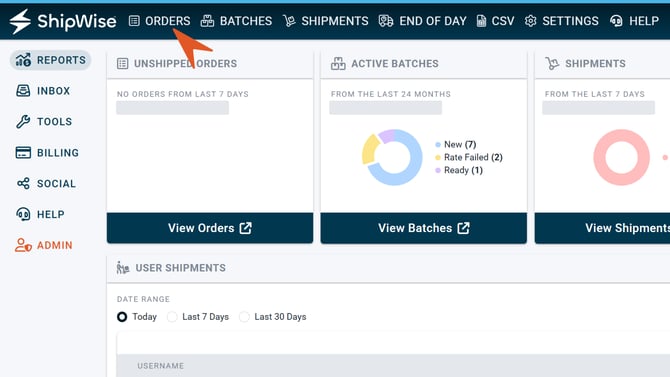Viewport: 670px width, 377px height.
Task: Click external link icon on View Orders
Action: (x=246, y=228)
